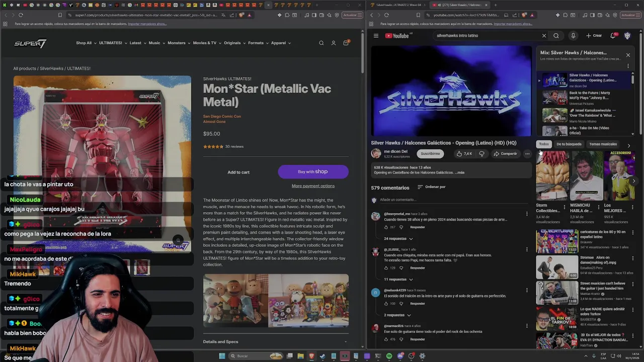The width and height of the screenshot is (644, 362).
Task: Open the YouTube profile avatar menu
Action: pos(627,36)
